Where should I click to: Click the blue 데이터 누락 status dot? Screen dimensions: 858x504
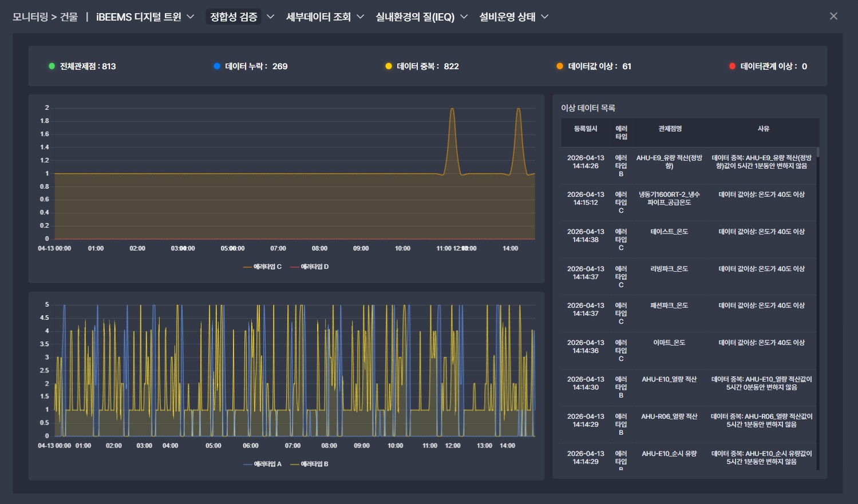(x=217, y=66)
